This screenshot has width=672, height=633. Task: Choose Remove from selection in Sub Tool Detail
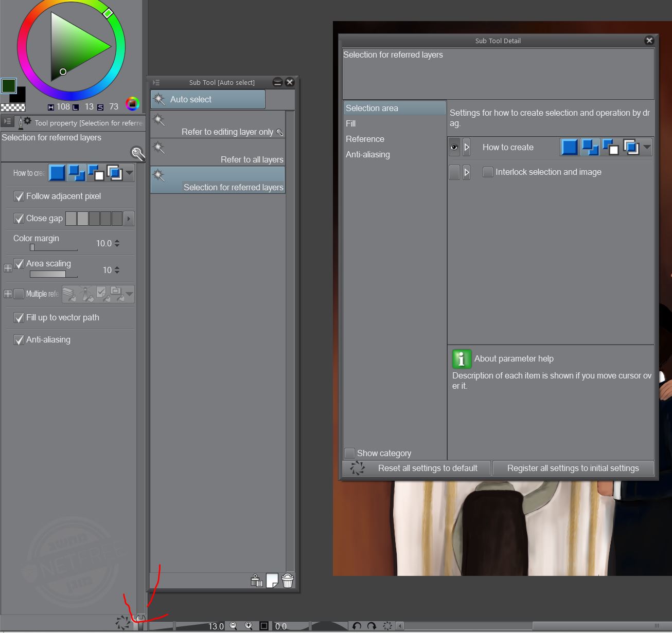pos(611,147)
